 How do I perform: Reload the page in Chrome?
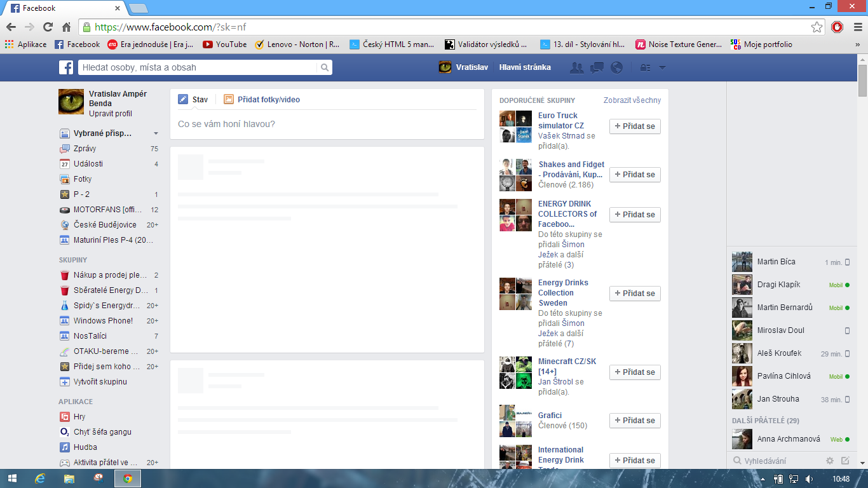[48, 27]
